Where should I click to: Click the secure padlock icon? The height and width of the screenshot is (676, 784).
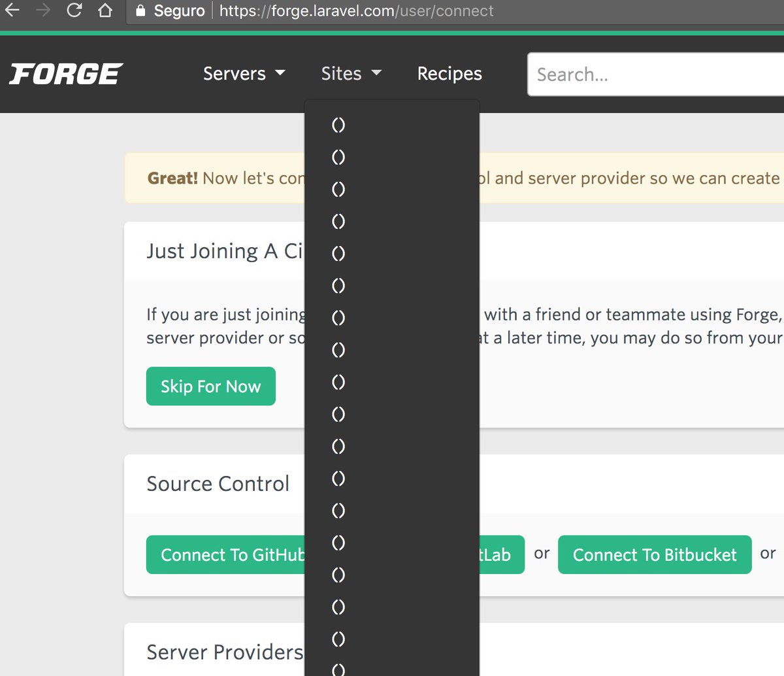(140, 10)
